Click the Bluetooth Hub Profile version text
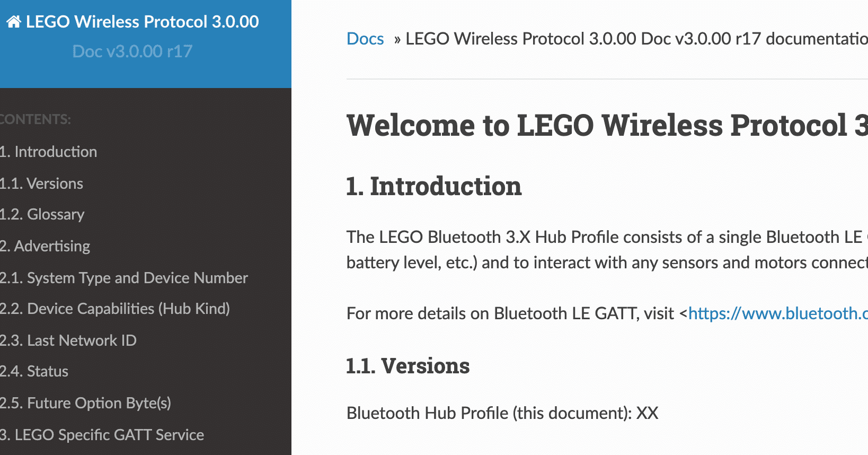Image resolution: width=868 pixels, height=455 pixels. pyautogui.click(x=502, y=413)
